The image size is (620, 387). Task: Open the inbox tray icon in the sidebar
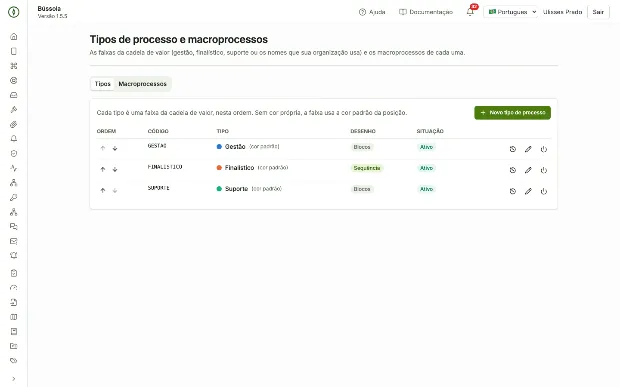click(x=13, y=95)
